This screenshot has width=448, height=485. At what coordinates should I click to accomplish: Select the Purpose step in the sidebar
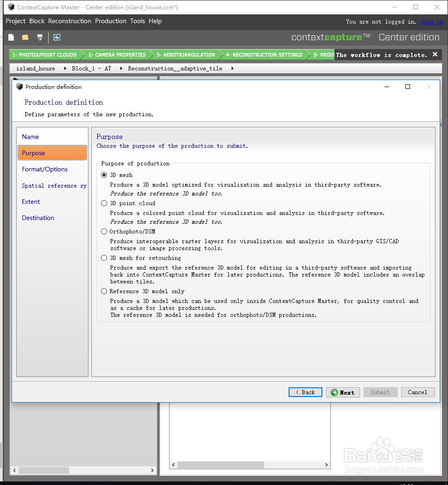click(52, 153)
